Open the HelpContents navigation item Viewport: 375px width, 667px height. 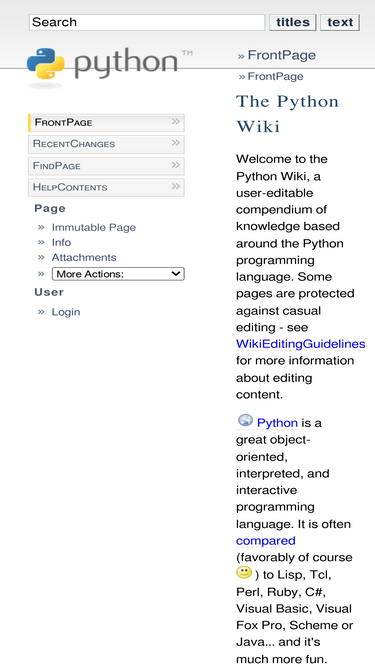[x=106, y=188]
